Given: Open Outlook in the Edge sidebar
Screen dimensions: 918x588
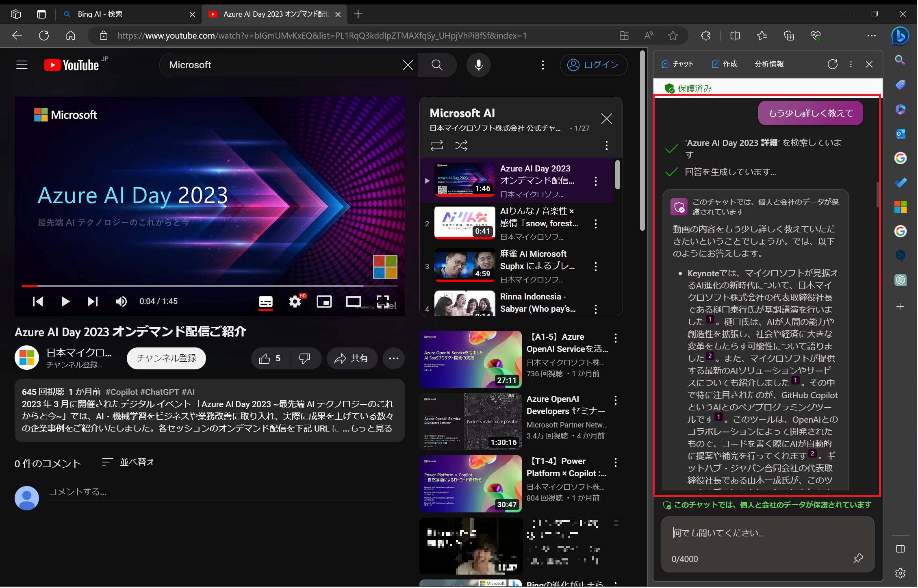Looking at the screenshot, I should (900, 134).
